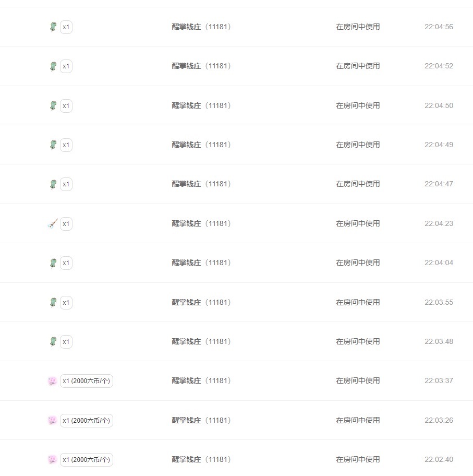Click the green gift icon at 22:04:52
The width and height of the screenshot is (473, 476).
53,66
